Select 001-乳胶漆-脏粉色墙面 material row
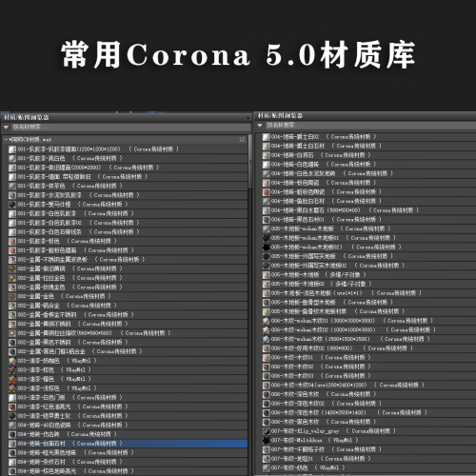The height and width of the screenshot is (476, 476). click(128, 250)
